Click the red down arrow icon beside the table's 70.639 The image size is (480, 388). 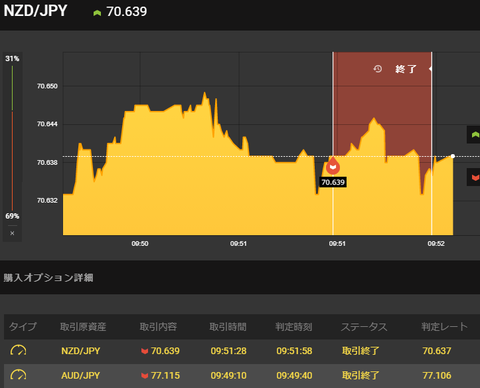pyautogui.click(x=144, y=351)
